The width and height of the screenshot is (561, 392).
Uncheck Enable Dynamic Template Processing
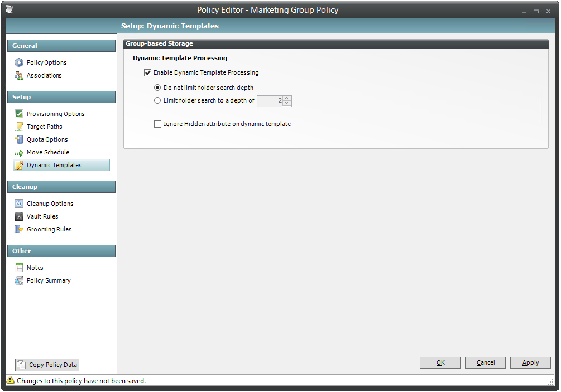coord(147,73)
